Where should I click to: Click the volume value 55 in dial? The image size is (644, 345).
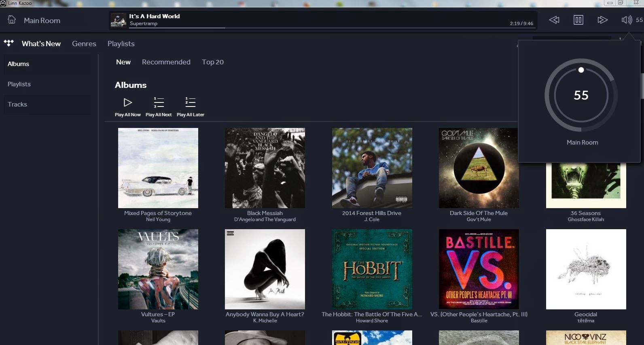tap(581, 95)
